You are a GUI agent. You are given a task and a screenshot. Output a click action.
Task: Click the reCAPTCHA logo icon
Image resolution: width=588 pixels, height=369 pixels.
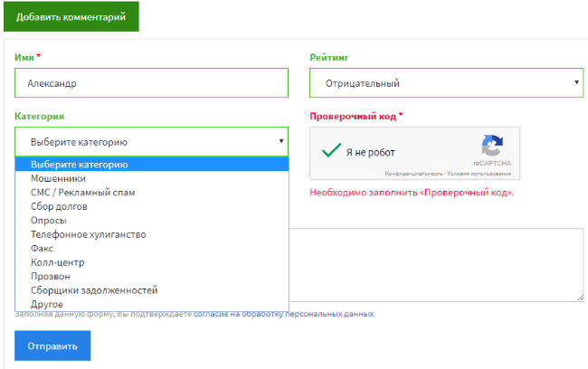492,147
